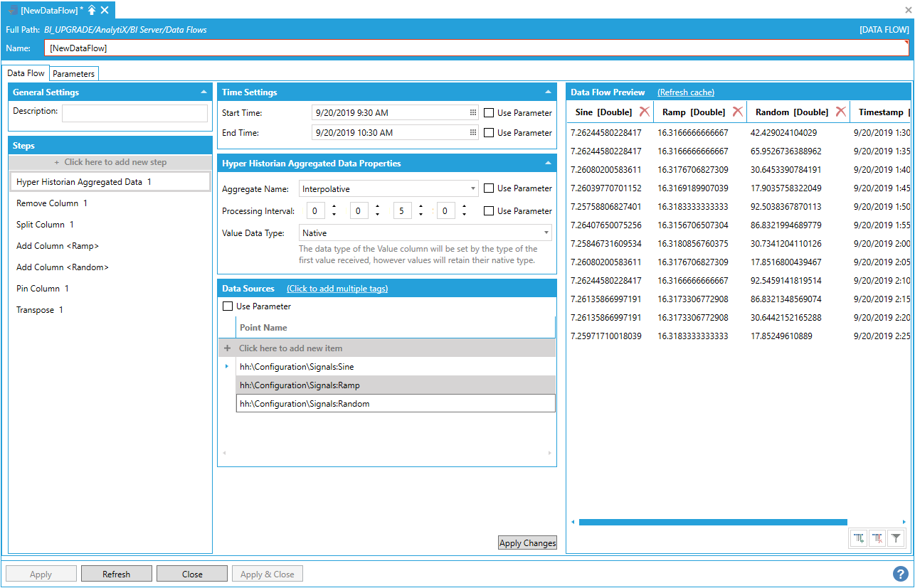915x588 pixels.
Task: Click the add column icon in preview
Action: [x=859, y=539]
